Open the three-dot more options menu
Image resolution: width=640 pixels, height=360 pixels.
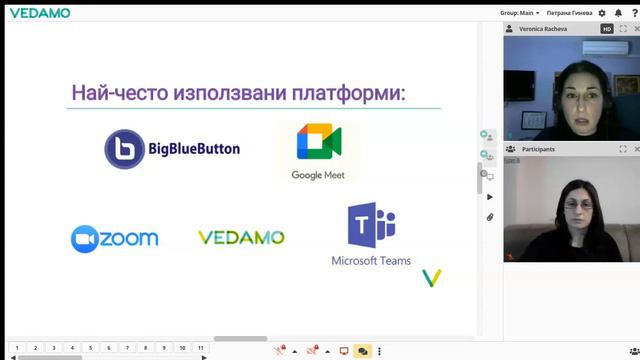coord(379,351)
